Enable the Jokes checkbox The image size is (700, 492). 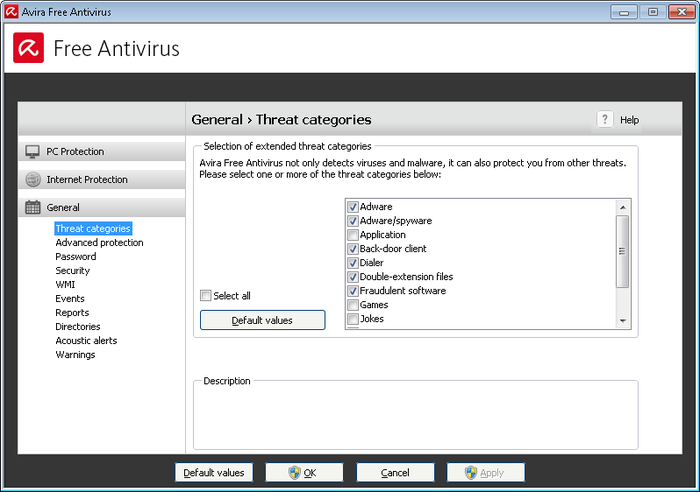pos(353,319)
